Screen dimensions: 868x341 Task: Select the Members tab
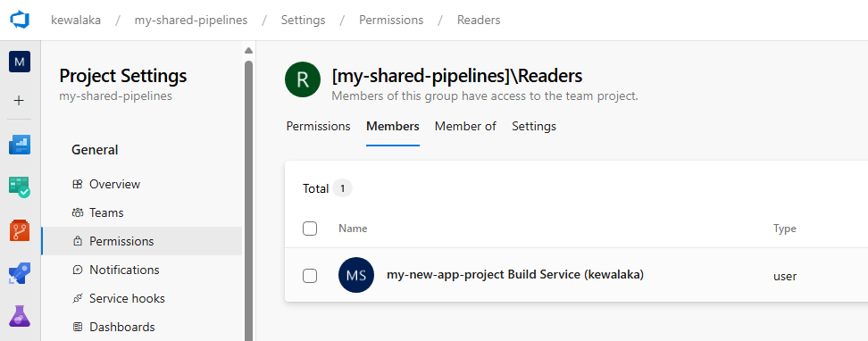coord(393,126)
